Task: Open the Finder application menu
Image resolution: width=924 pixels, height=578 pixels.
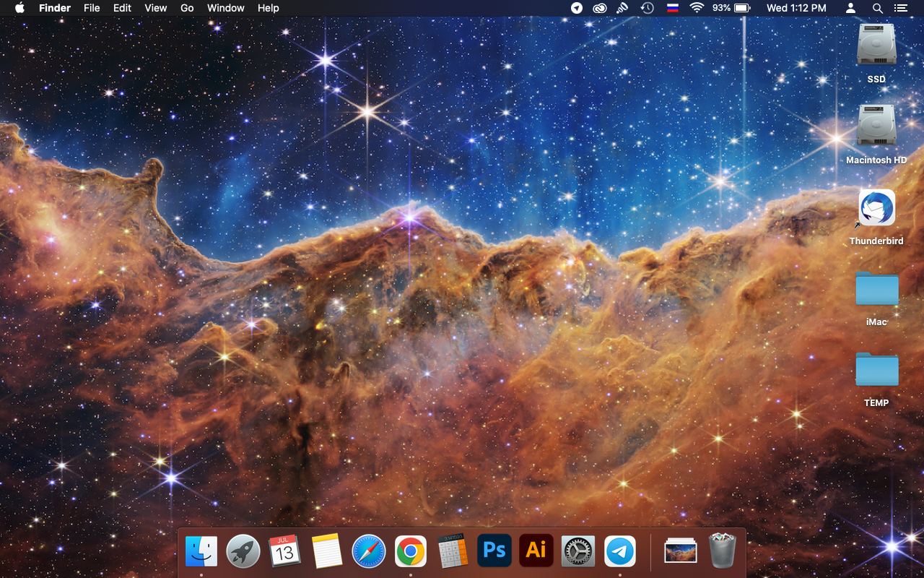Action: tap(55, 8)
